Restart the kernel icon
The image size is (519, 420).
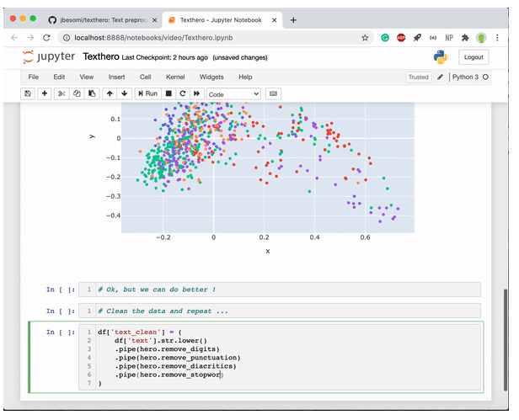[182, 94]
